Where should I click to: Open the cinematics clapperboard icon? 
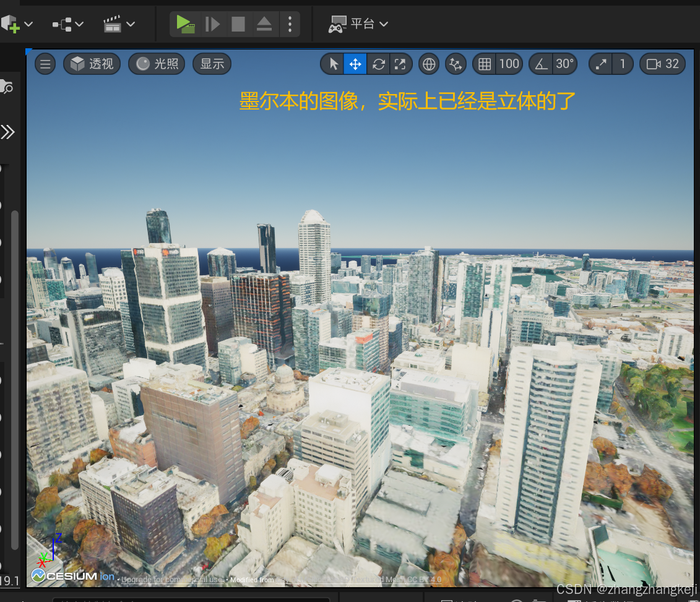pyautogui.click(x=112, y=24)
